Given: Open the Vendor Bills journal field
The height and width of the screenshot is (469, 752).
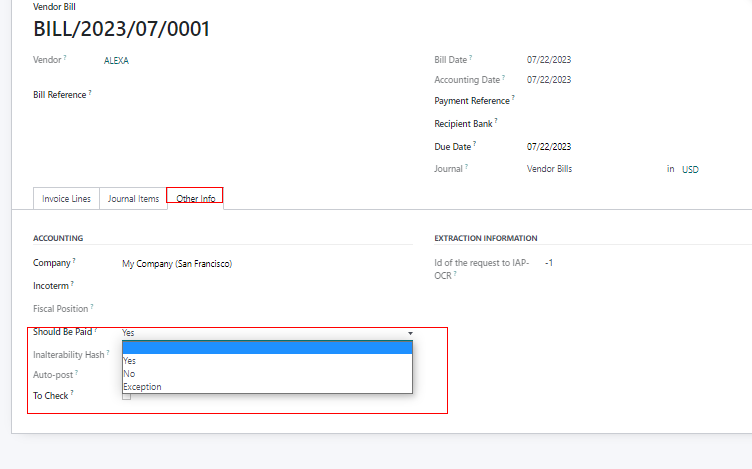Looking at the screenshot, I should click(549, 169).
